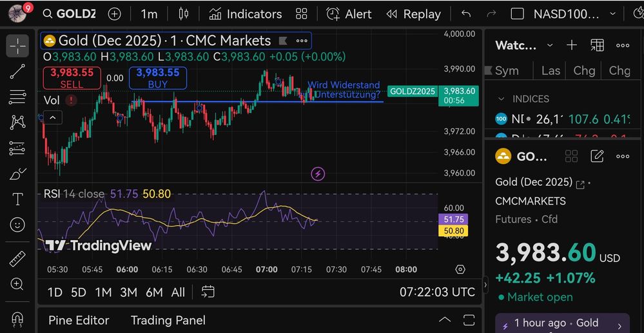Activate the zoom in tool
The width and height of the screenshot is (644, 333).
[17, 284]
